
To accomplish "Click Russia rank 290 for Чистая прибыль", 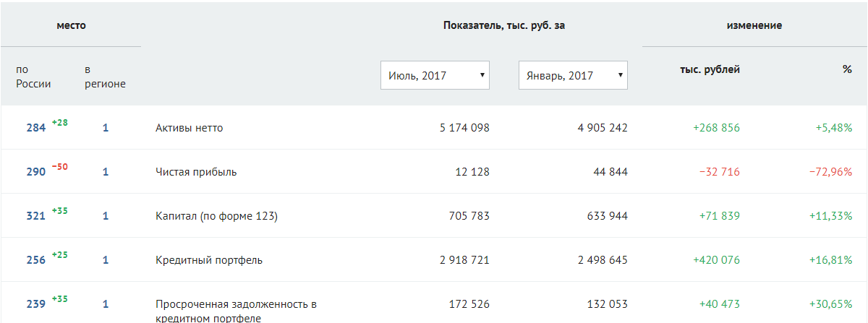I will click(x=36, y=172).
